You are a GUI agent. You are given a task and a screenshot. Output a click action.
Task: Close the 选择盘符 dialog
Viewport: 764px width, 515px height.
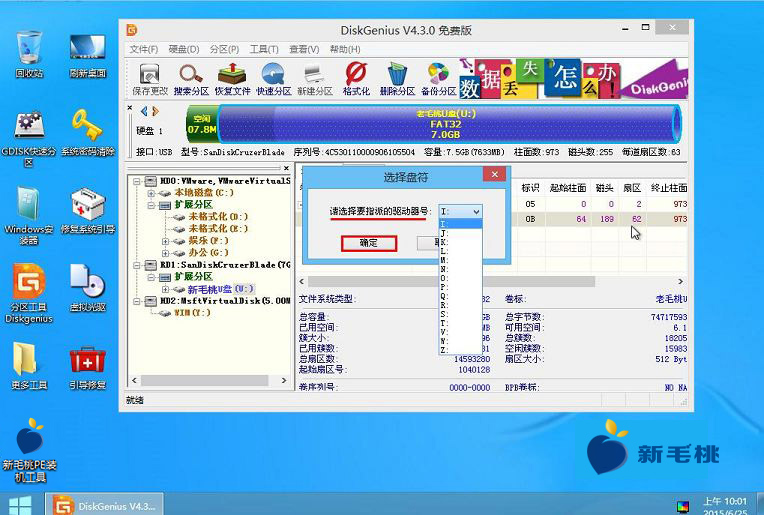pos(495,174)
